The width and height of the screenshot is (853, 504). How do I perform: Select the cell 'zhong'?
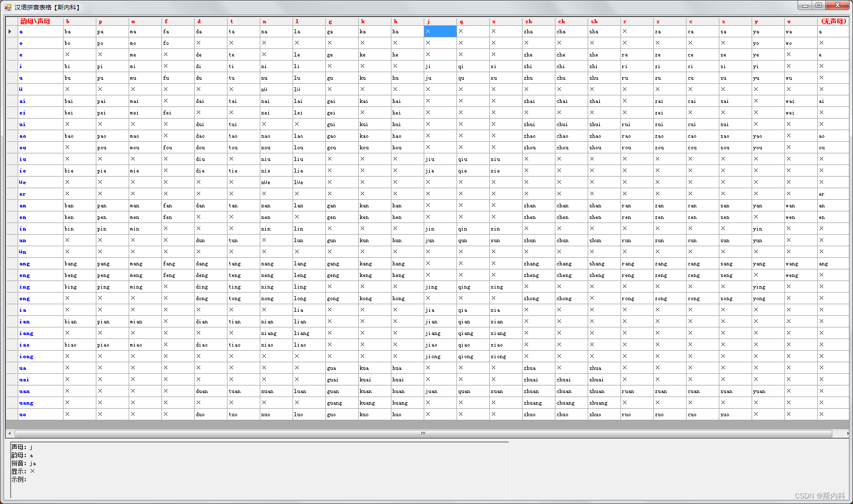tap(539, 298)
